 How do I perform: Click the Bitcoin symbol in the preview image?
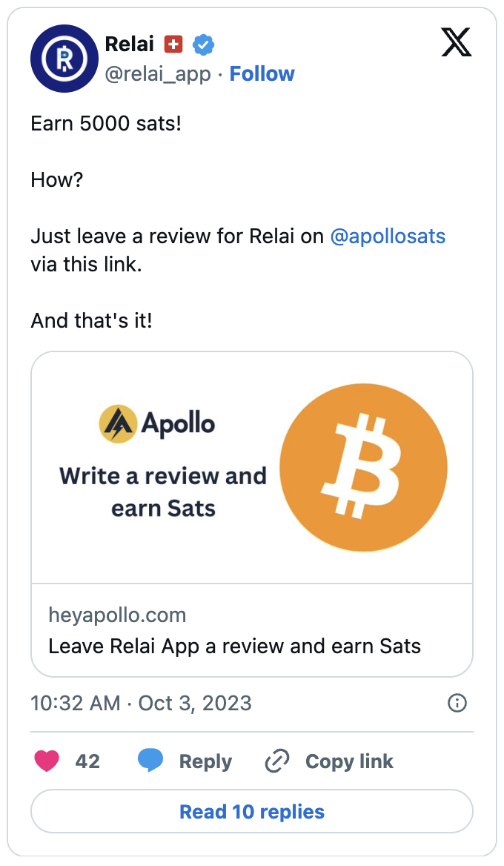[362, 467]
